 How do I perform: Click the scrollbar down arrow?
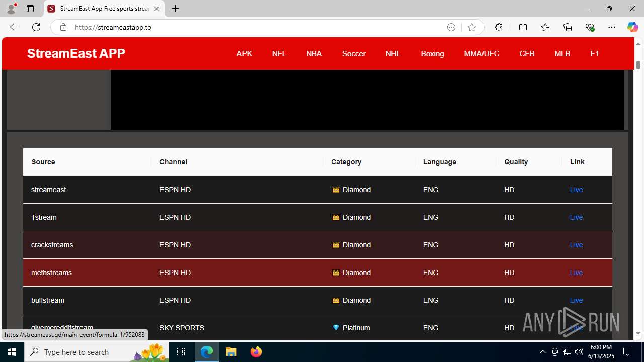pos(638,333)
